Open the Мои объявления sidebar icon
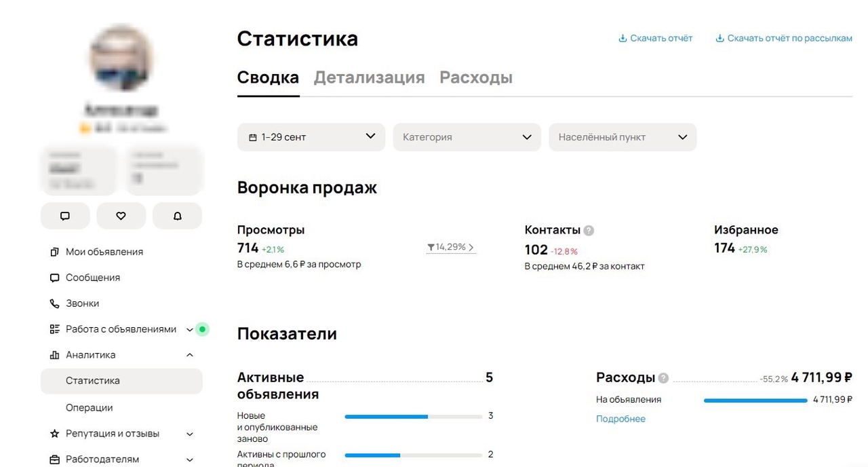The height and width of the screenshot is (467, 868). [54, 251]
